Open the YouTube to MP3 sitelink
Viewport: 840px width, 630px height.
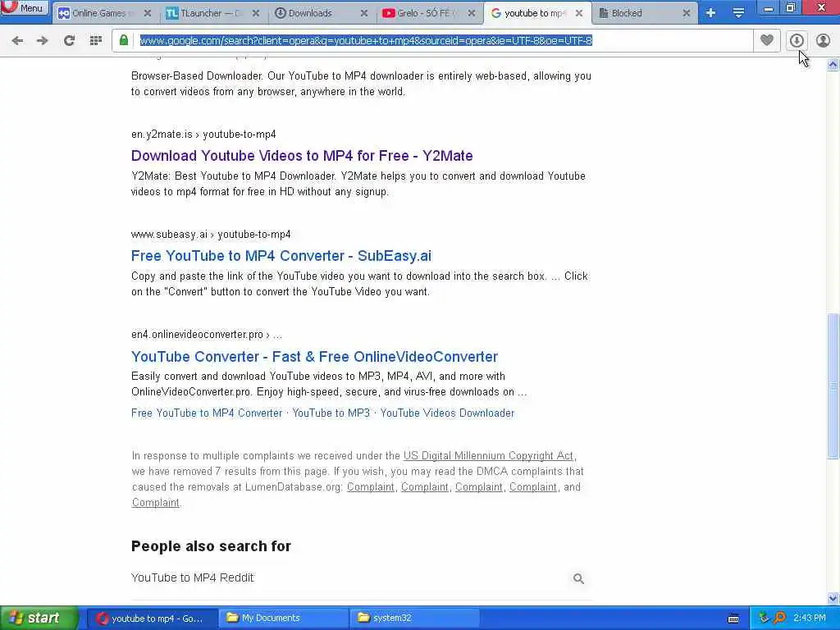pyautogui.click(x=331, y=413)
